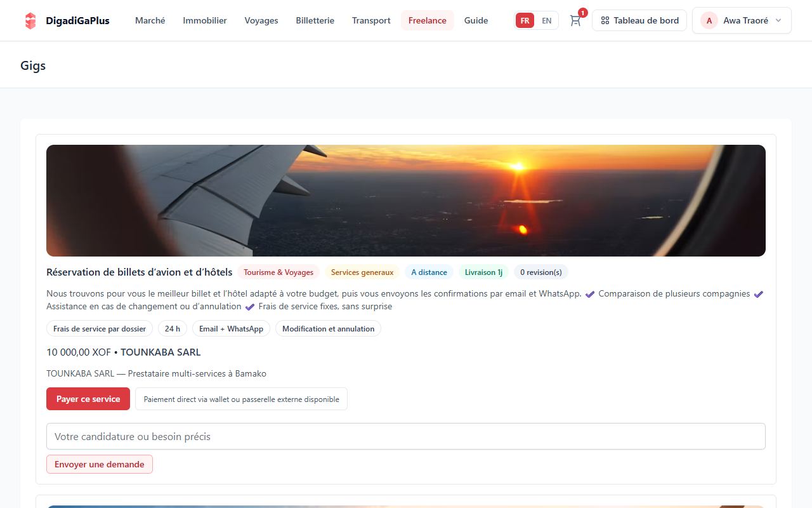Click the Livraison 1j tag
The image size is (812, 508).
[x=483, y=272]
